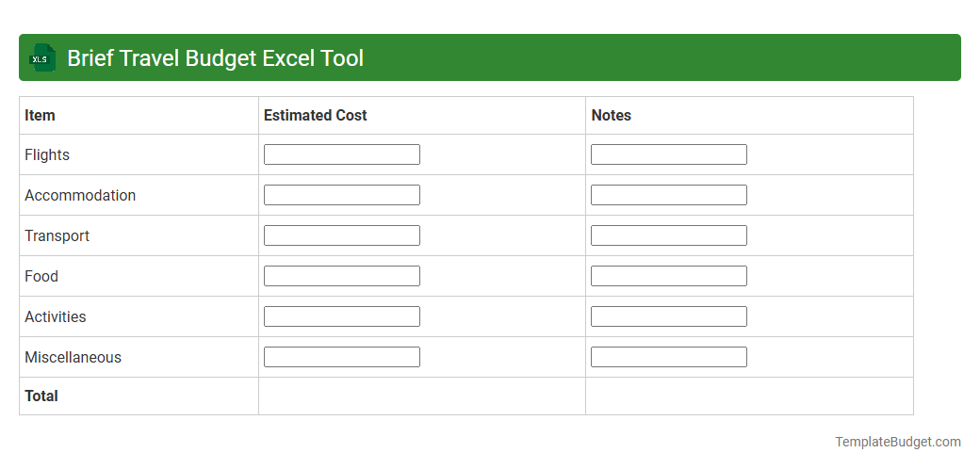Image resolution: width=980 pixels, height=469 pixels.
Task: Click the Flights estimated cost field
Action: [x=342, y=154]
